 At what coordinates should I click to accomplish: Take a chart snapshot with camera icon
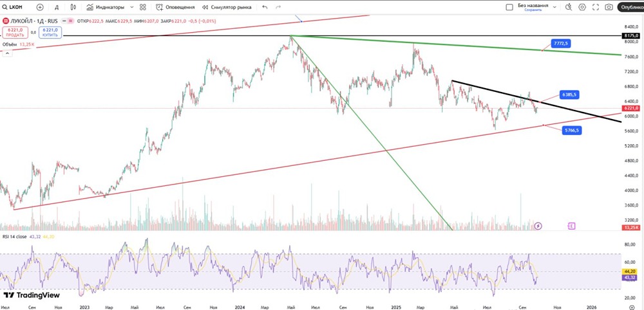tap(609, 7)
